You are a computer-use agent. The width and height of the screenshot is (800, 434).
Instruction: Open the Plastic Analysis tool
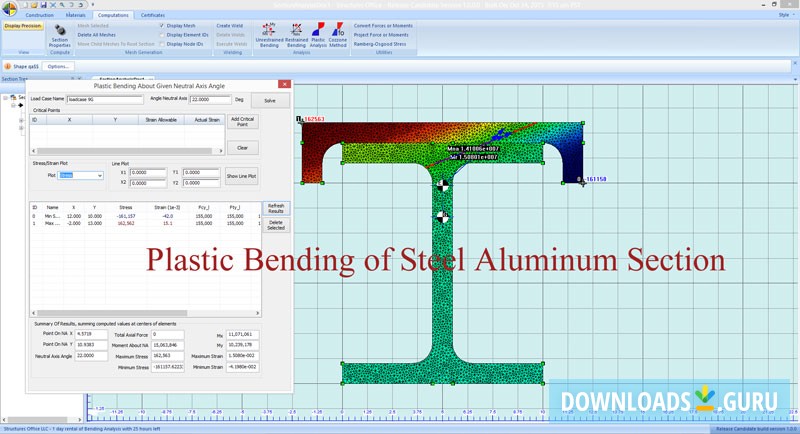point(318,35)
